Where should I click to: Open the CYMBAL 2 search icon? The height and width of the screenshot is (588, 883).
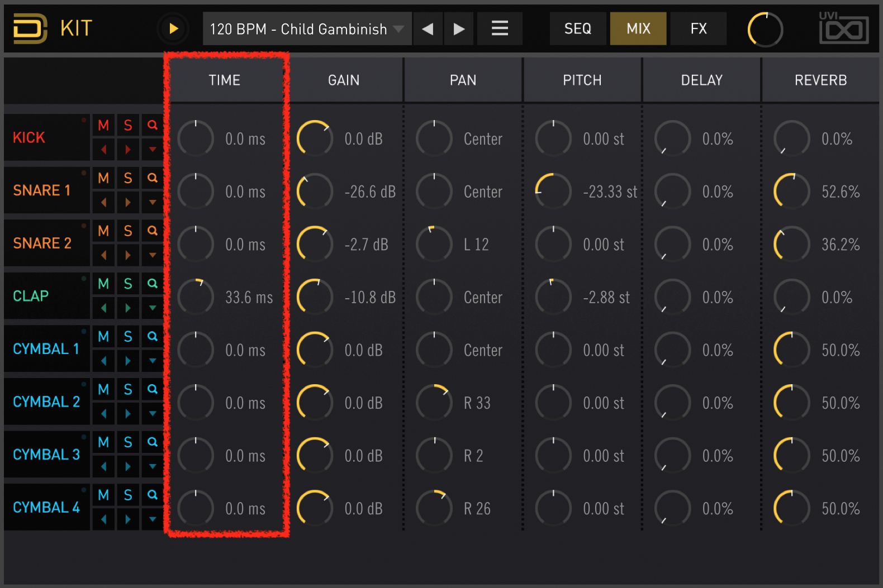coord(152,389)
